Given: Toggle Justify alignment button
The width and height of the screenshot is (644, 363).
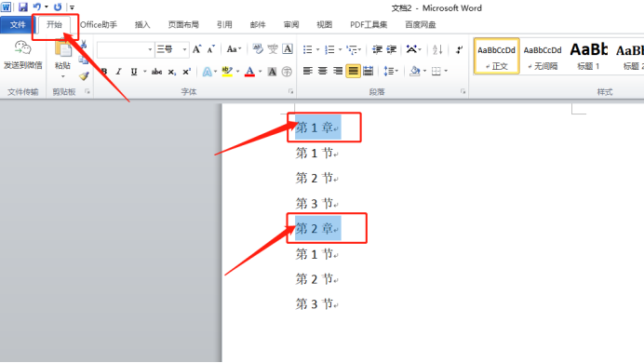Looking at the screenshot, I should [x=353, y=71].
